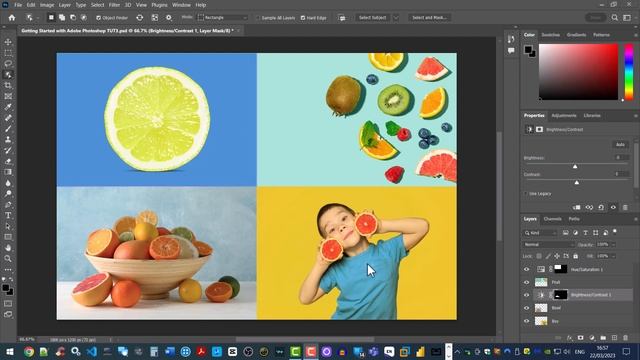The height and width of the screenshot is (360, 640).
Task: Switch to the Channels tab
Action: pyautogui.click(x=553, y=219)
